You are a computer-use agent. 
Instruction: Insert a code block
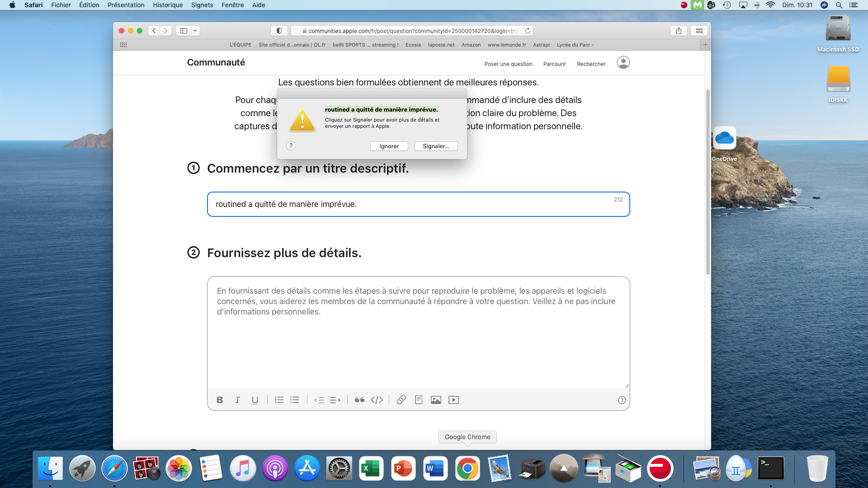(377, 400)
